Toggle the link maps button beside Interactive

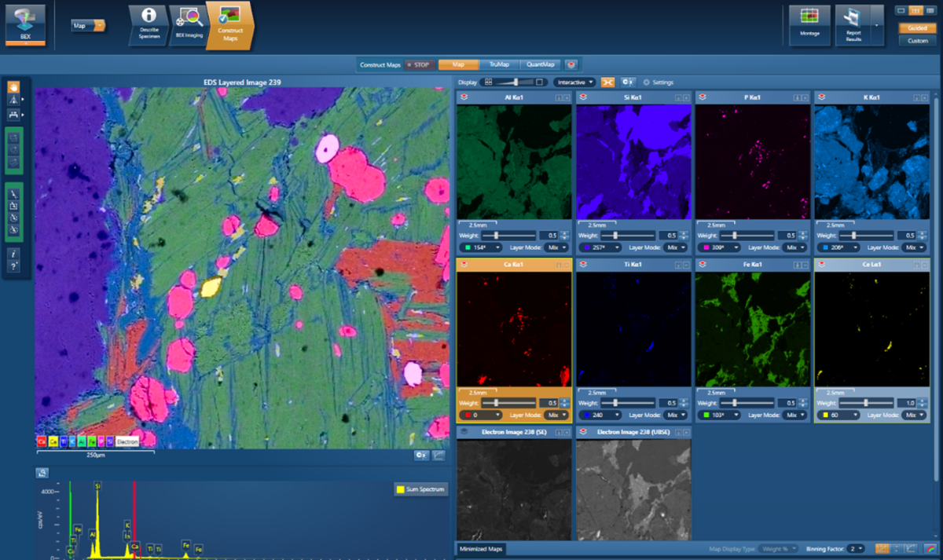pos(607,82)
